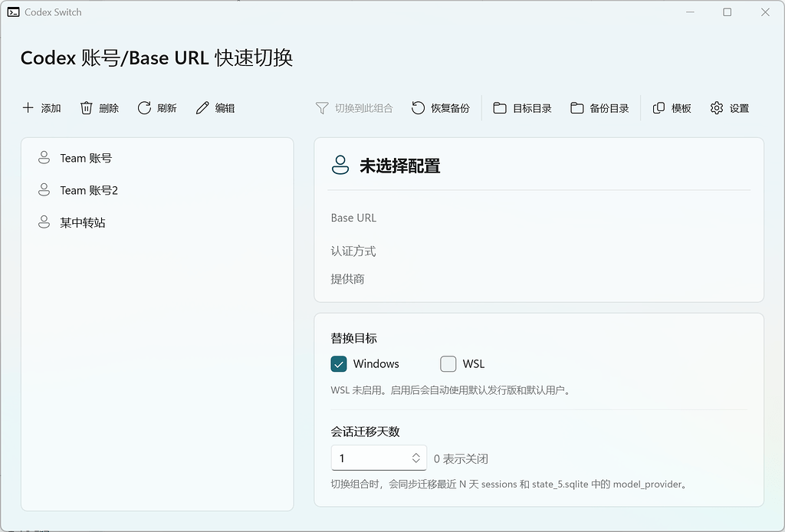Click the 删除 button label
Viewport: 785px width, 532px height.
click(x=109, y=108)
